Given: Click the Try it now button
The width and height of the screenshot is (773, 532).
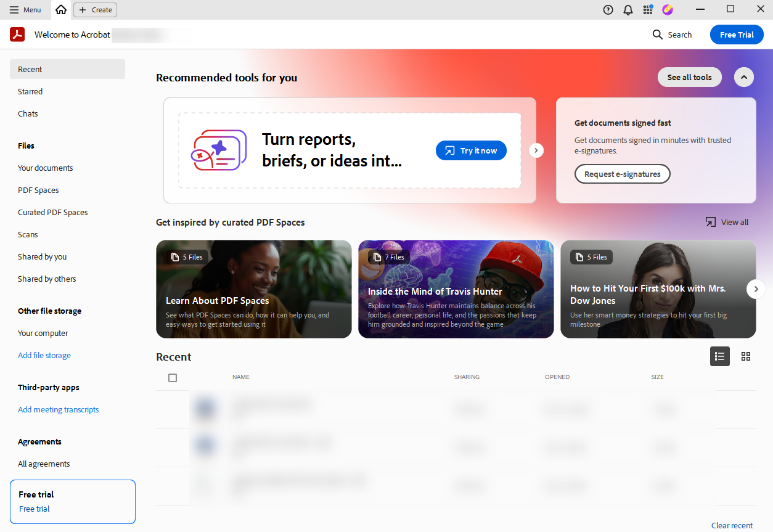Looking at the screenshot, I should pyautogui.click(x=471, y=150).
